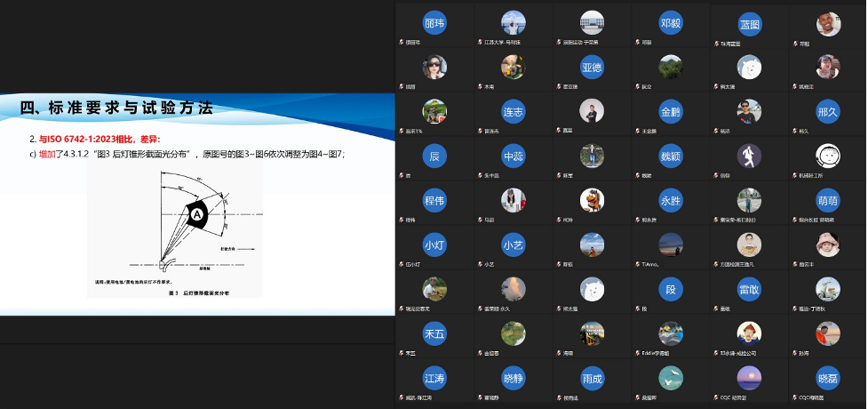This screenshot has height=409, width=868.
Task: Click the 禾五 participant avatar
Action: point(434,334)
